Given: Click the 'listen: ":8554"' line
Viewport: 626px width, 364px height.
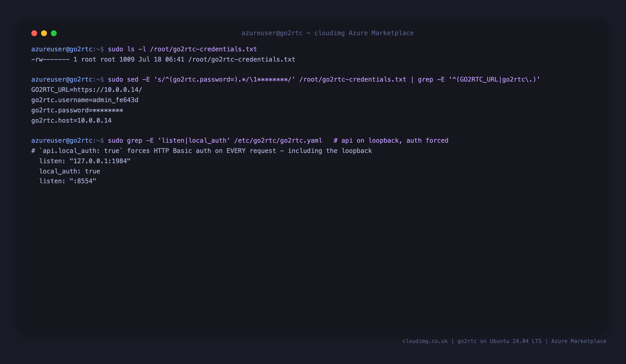Looking at the screenshot, I should (x=67, y=181).
